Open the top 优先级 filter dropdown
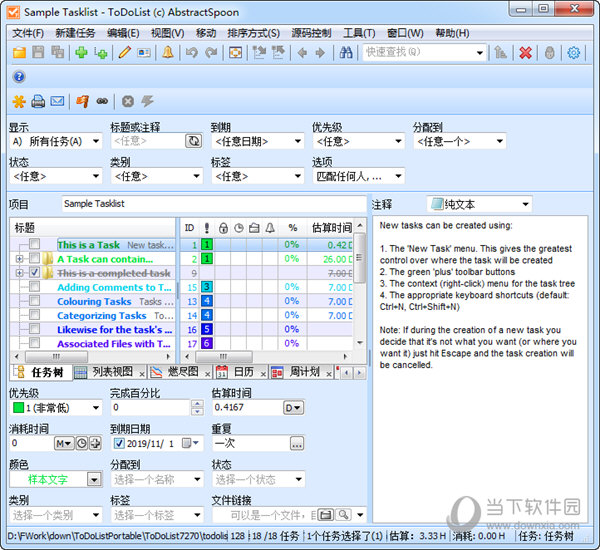The height and width of the screenshot is (550, 600). click(398, 141)
